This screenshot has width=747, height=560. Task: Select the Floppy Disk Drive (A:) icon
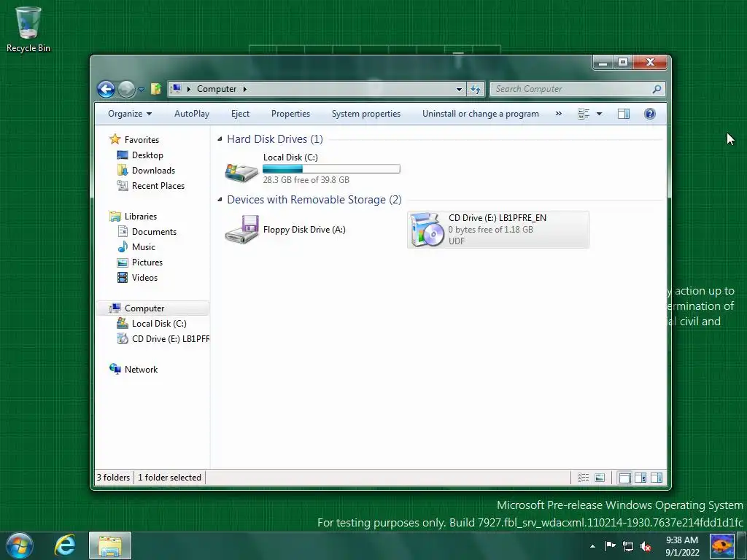click(x=241, y=230)
